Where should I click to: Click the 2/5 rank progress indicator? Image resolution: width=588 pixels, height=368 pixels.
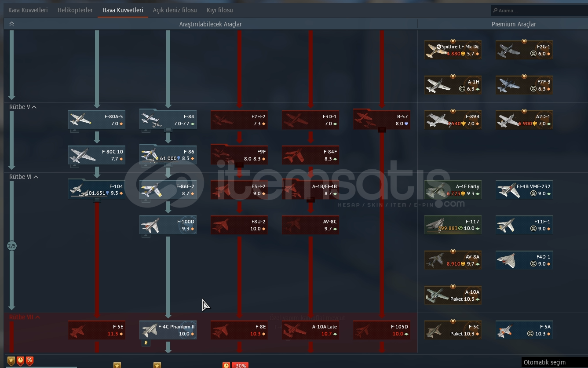coord(12,246)
